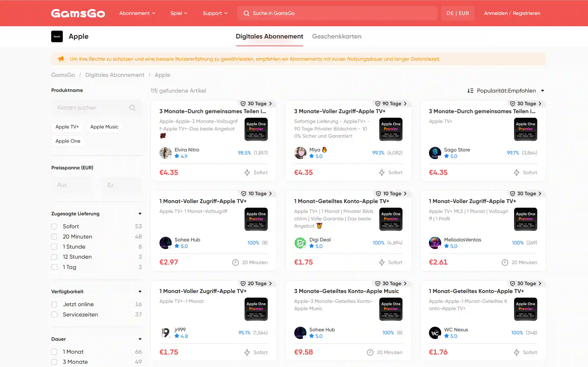Viewport: 588px width, 367px height.
Task: Click Anmelden / Registrieren link
Action: pos(512,13)
